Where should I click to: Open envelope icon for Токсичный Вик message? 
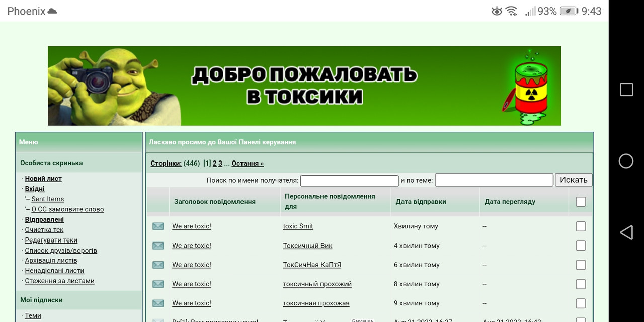[158, 246]
